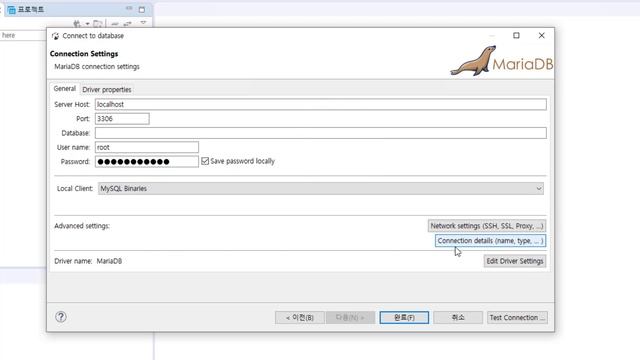Open Network settings (SSH, SSL, Proxy)
Image resolution: width=640 pixels, height=360 pixels.
(487, 226)
